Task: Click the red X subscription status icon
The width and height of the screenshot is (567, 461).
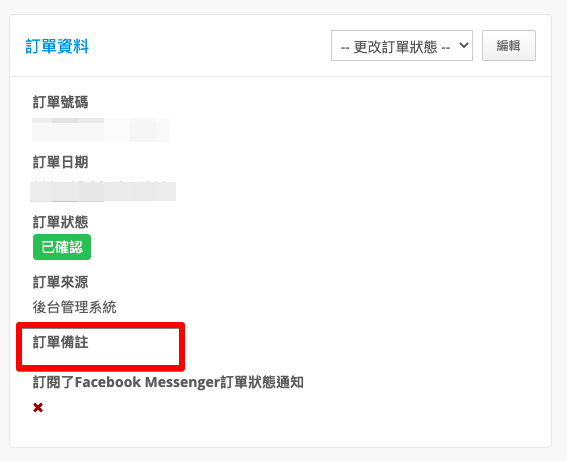Action: (x=38, y=407)
